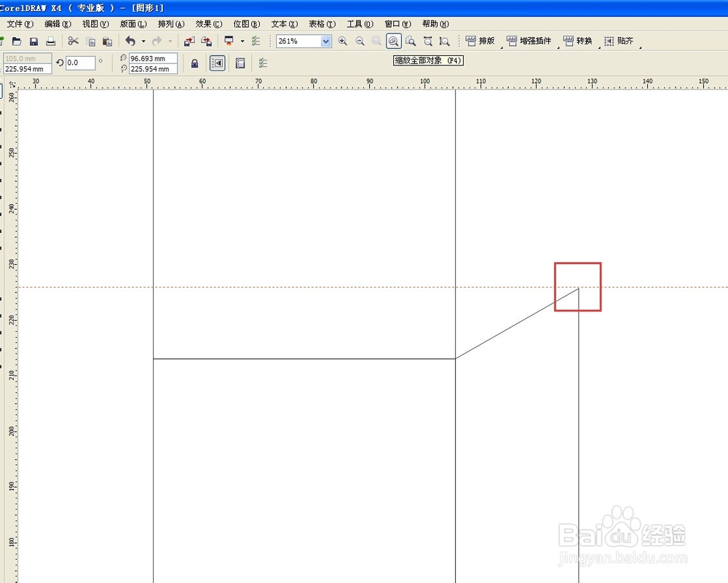This screenshot has height=583, width=728.
Task: Open the 文本 (Text) menu
Action: 284,24
